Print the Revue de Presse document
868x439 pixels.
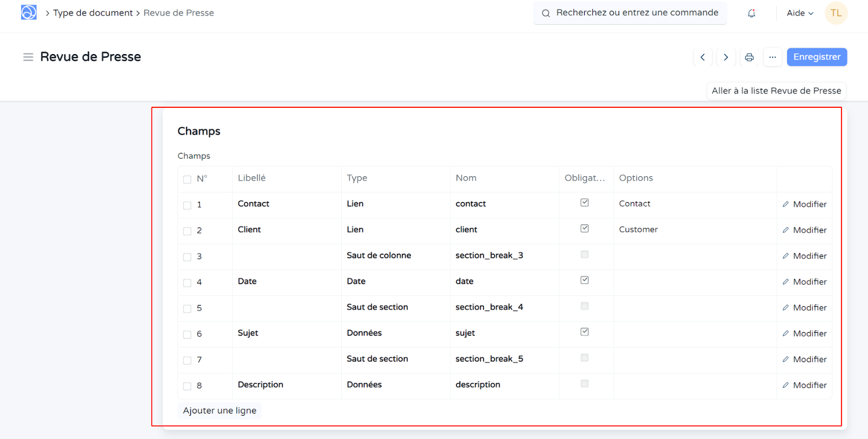click(749, 57)
